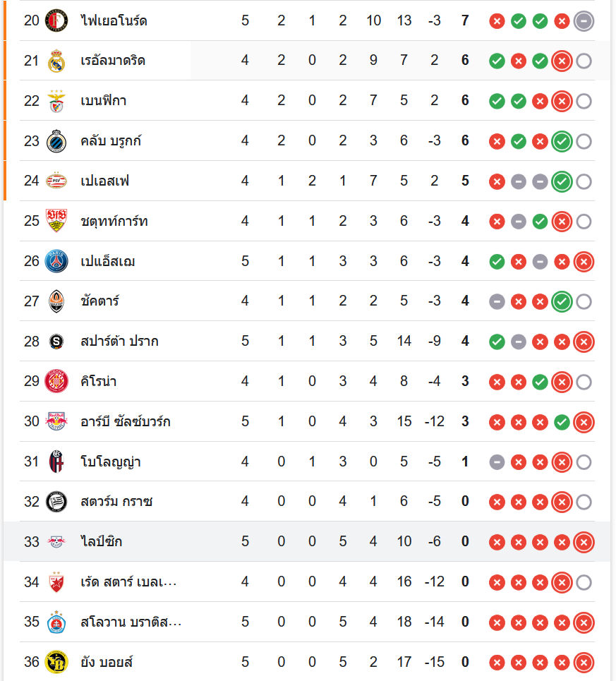Open the ไลป์ซิก team page
616x681 pixels.
[102, 542]
